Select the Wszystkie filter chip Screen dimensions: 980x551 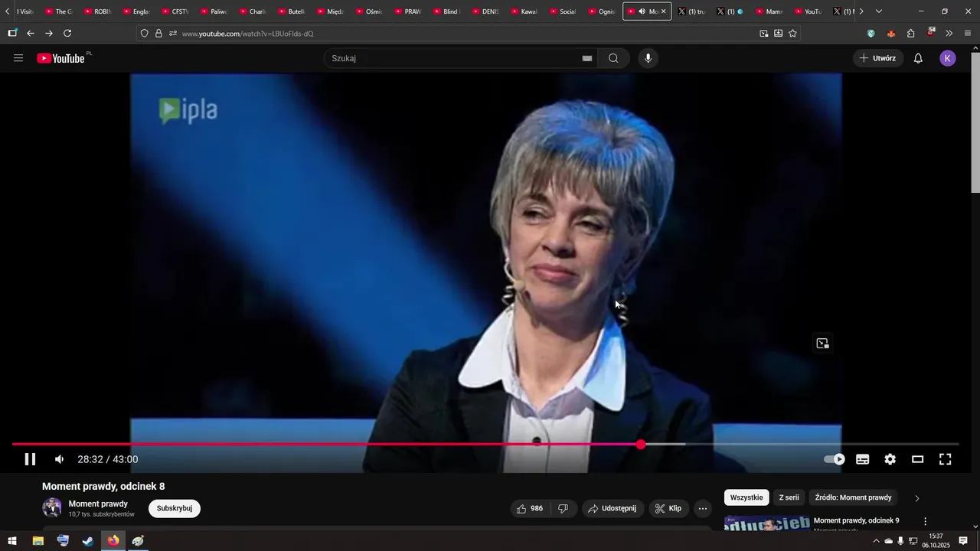tap(746, 497)
